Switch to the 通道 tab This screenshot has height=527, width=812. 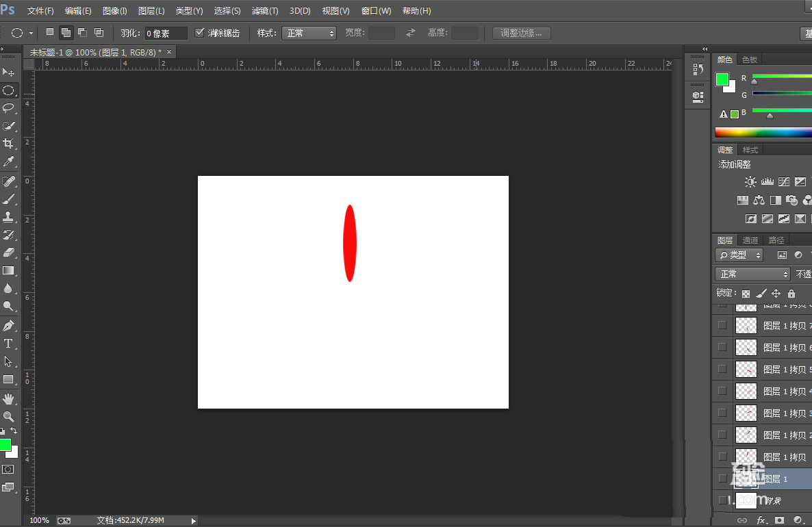coord(750,240)
